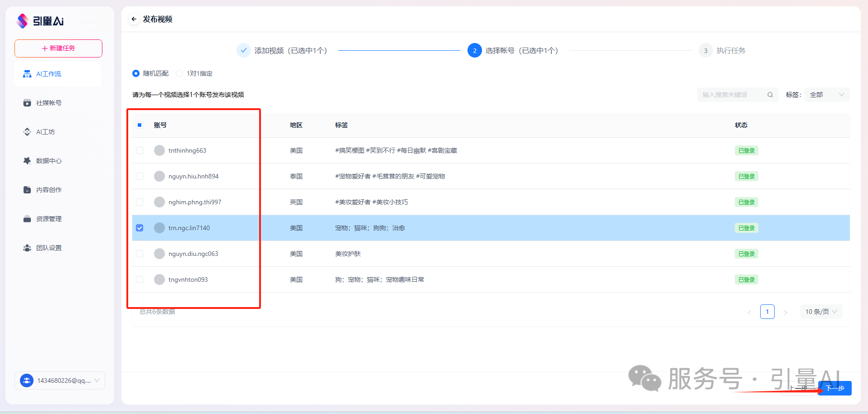The image size is (868, 414).
Task: Click avatar of nguyn.diu.ngc063
Action: tap(159, 254)
